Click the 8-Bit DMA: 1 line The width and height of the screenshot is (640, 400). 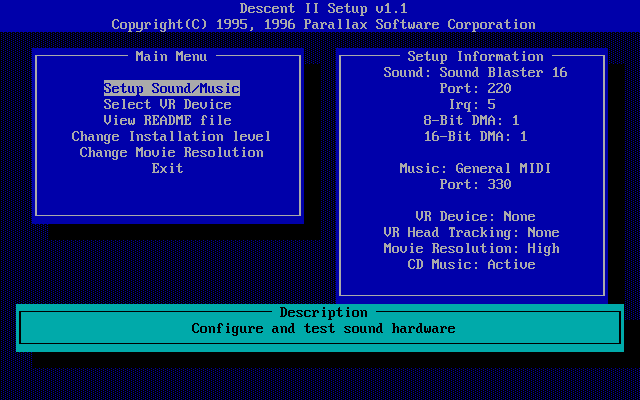click(471, 120)
